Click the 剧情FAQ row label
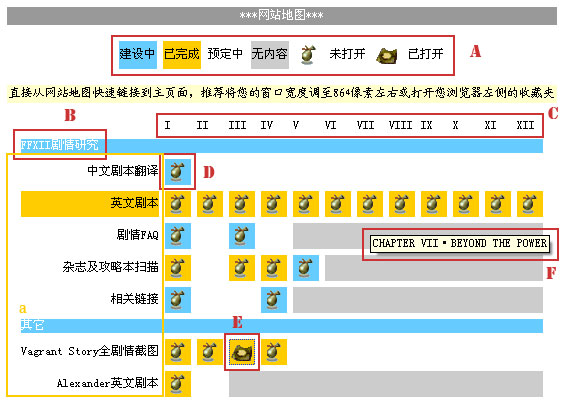 coord(138,235)
